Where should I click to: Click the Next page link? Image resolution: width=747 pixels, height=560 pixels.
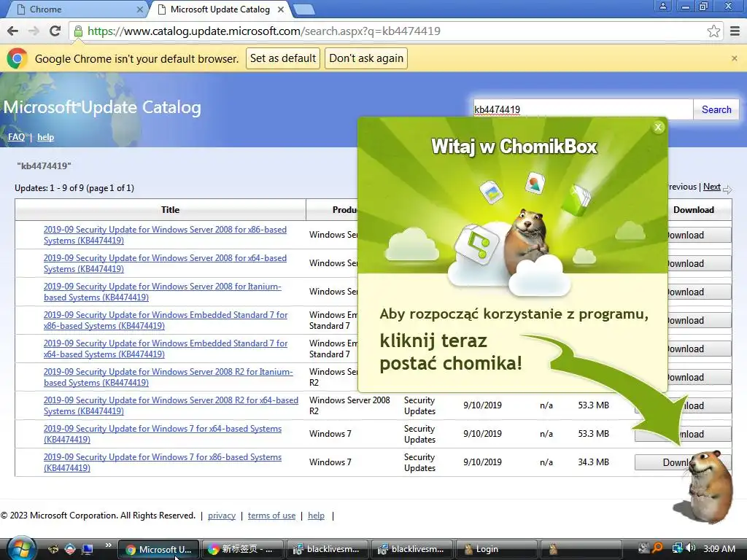[x=712, y=187]
